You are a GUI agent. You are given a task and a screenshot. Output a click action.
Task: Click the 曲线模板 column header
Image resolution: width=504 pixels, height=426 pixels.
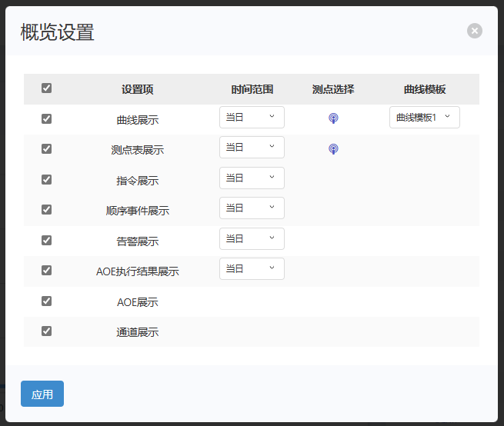425,89
